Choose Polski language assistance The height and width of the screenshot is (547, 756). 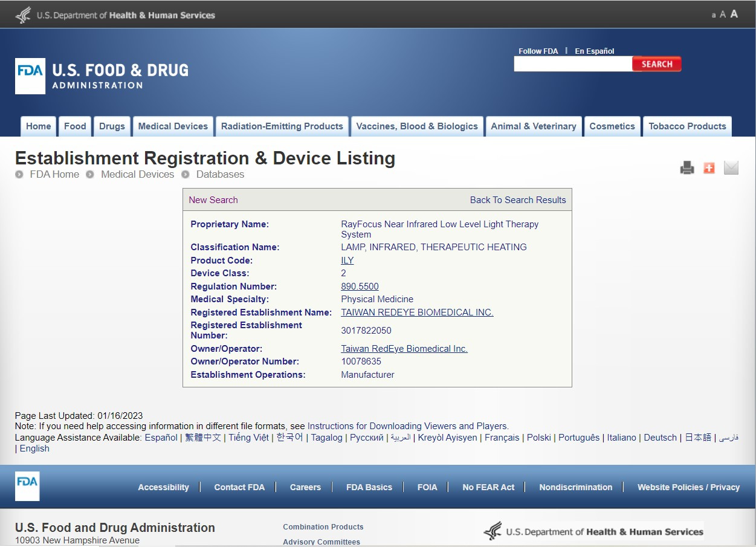tap(539, 438)
